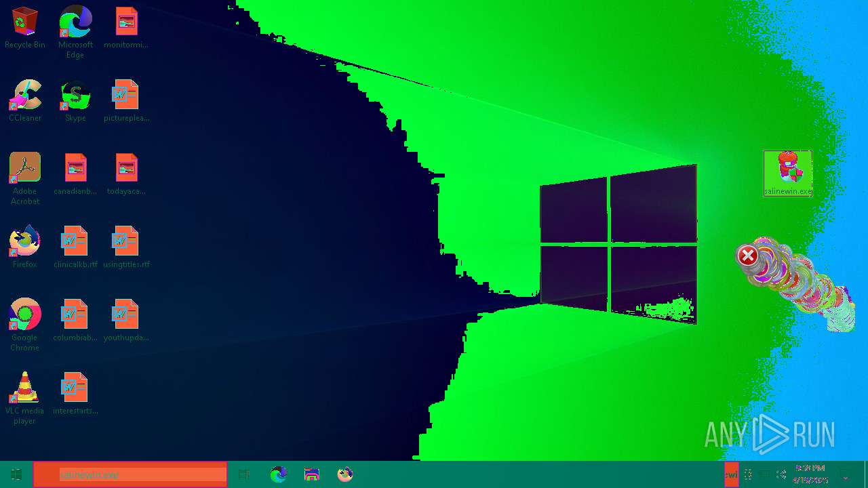Select the interestarts... document icon
The height and width of the screenshot is (488, 868).
[75, 394]
